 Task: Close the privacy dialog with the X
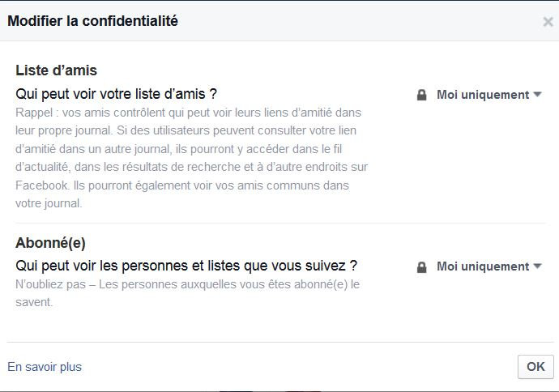click(548, 22)
